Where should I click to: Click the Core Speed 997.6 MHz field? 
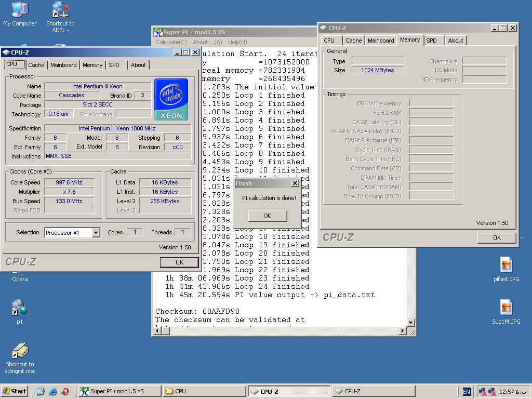coord(69,182)
